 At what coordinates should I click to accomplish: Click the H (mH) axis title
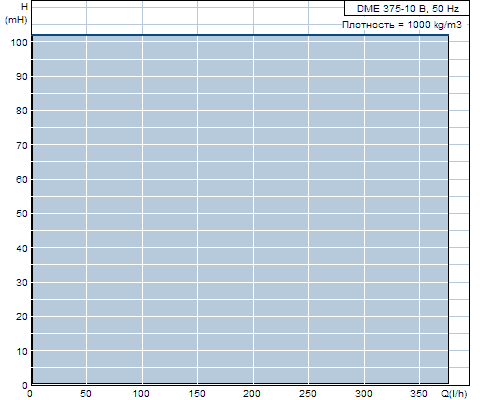tap(16, 13)
